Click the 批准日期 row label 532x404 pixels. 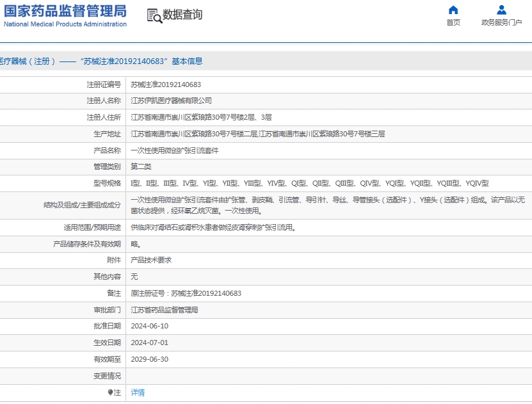coord(107,326)
